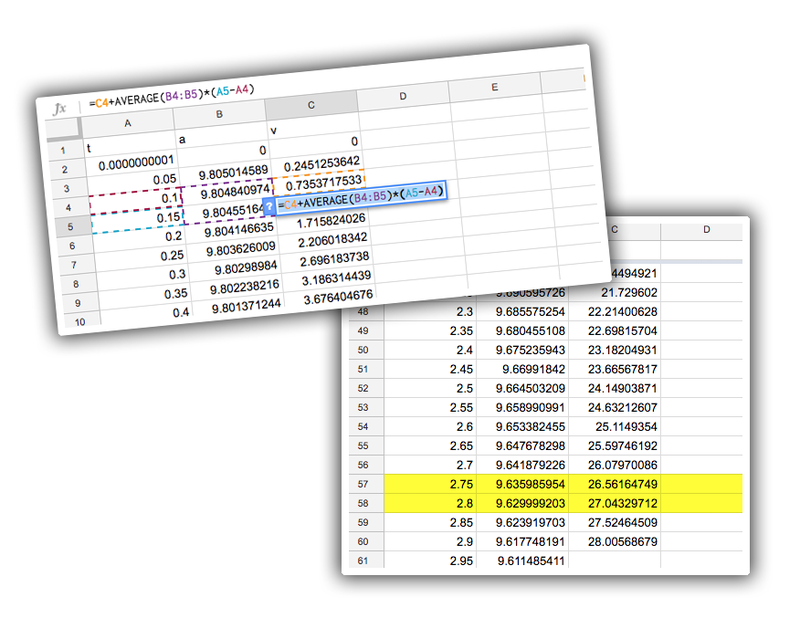Click the fx function icon in formula bar

click(60, 108)
